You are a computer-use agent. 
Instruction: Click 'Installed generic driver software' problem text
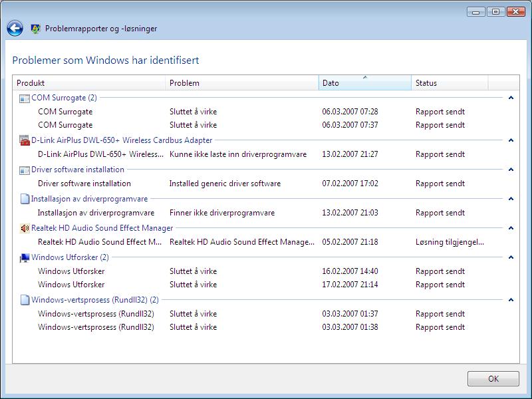(x=225, y=184)
